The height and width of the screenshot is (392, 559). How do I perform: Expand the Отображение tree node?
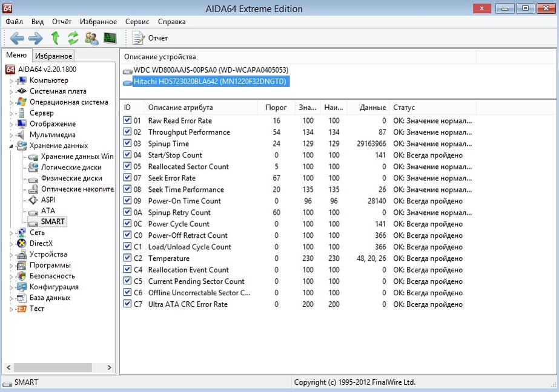coord(11,125)
